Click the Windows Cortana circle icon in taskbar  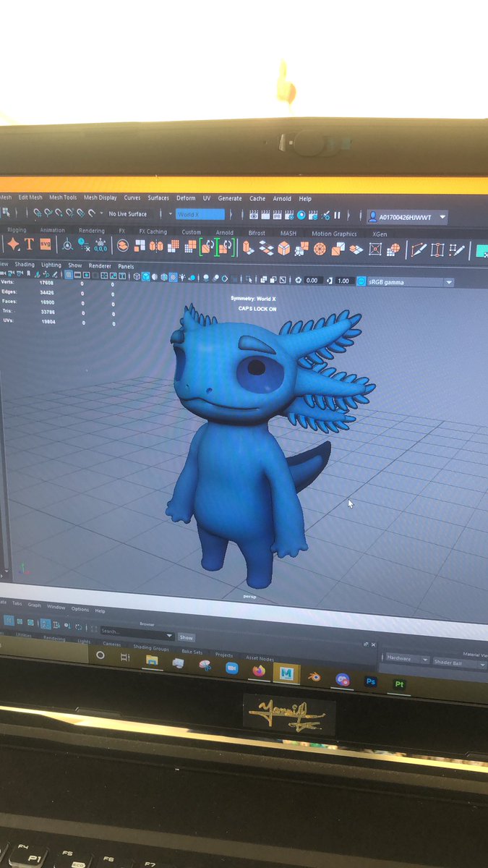pos(100,655)
